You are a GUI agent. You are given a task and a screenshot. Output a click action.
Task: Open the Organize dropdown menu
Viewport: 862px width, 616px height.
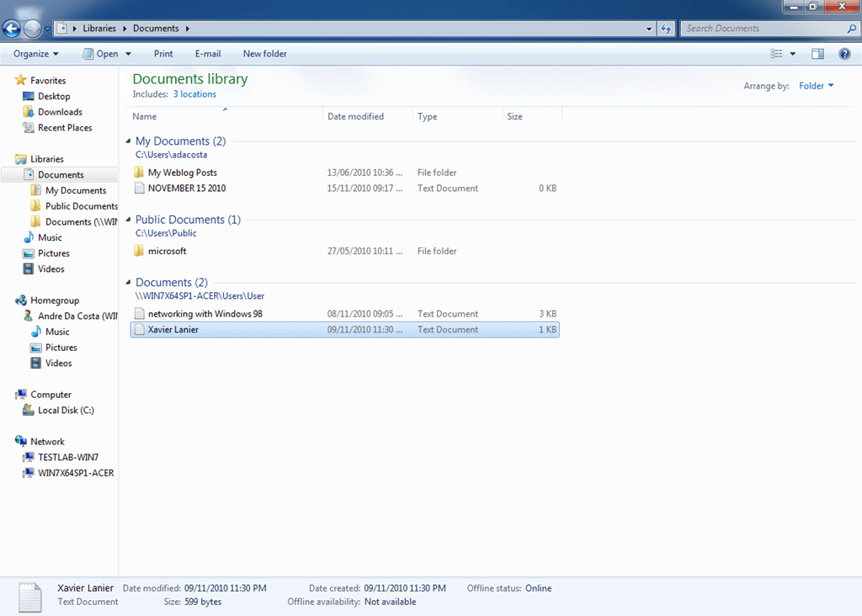(x=35, y=53)
